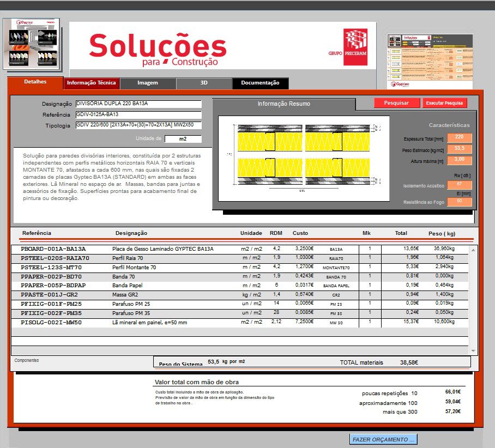Click the Peso Estimado value 53,5
This screenshot has height=448, width=495.
(460, 149)
